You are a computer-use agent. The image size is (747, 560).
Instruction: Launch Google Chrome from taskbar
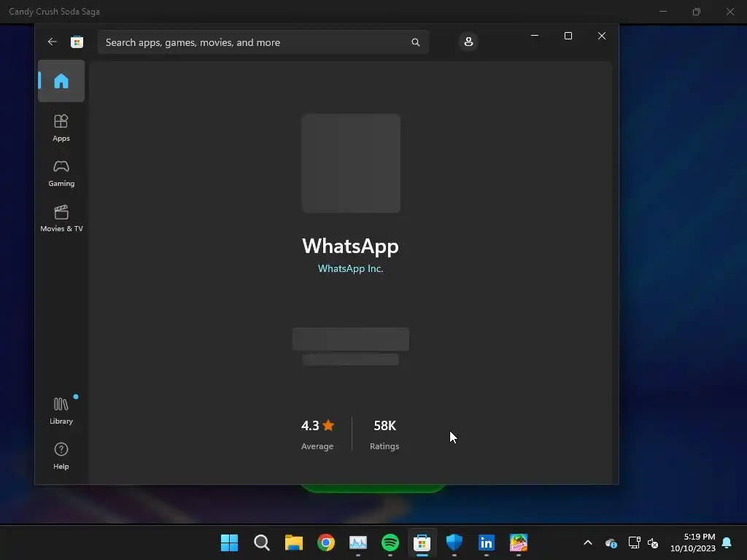tap(326, 542)
